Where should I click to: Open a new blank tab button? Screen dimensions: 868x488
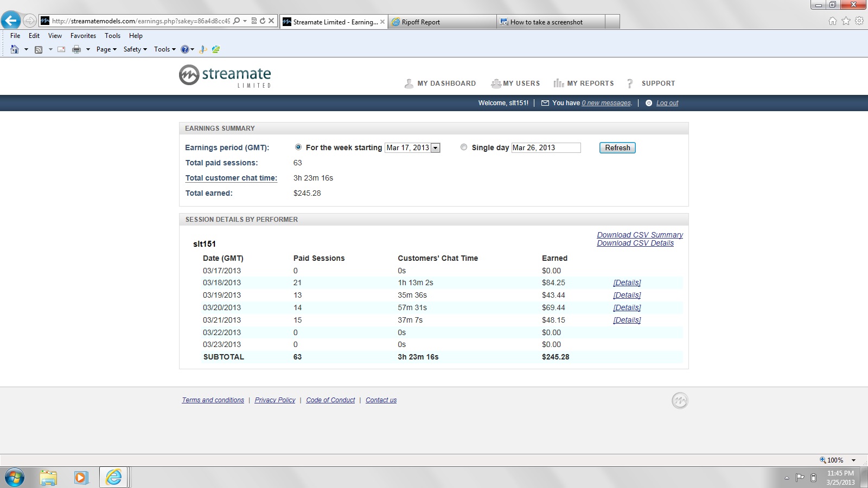(x=612, y=22)
